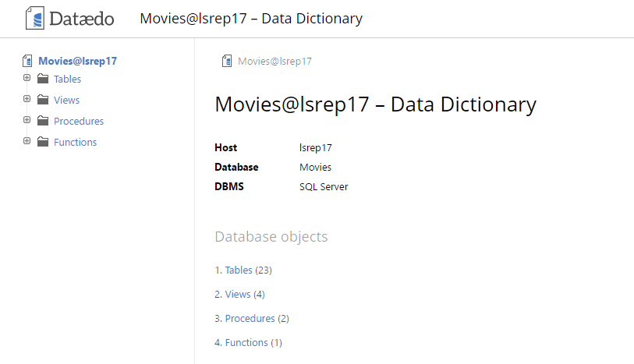Screen dimensions: 634x364
Task: Click the Functions folder icon in sidebar
Action: point(42,142)
